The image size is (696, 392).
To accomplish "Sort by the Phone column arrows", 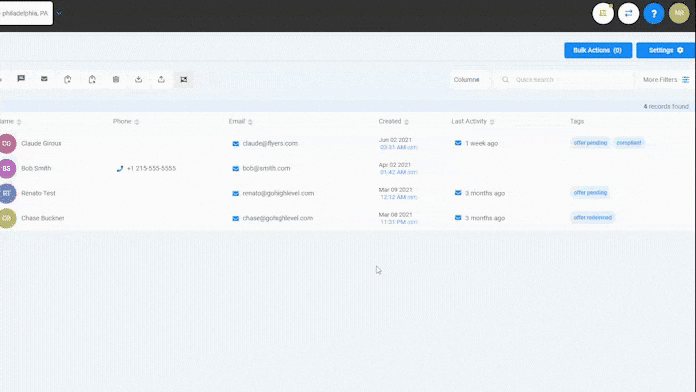I will point(137,122).
